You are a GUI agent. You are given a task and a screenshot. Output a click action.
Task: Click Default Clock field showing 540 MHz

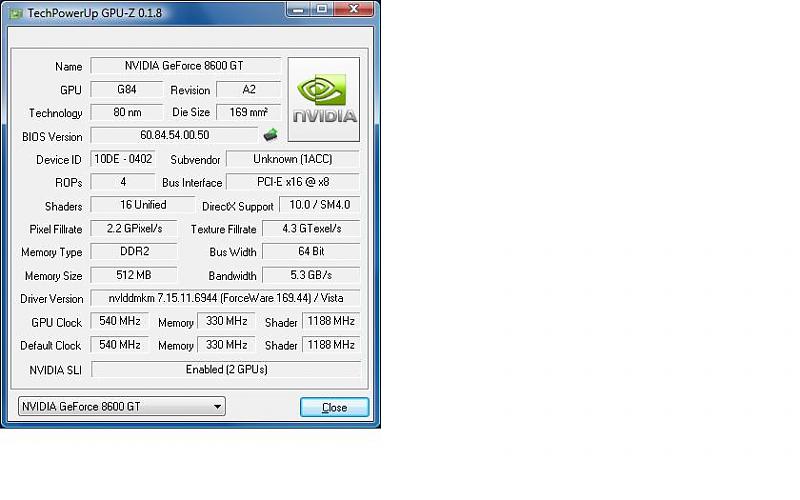(x=119, y=345)
